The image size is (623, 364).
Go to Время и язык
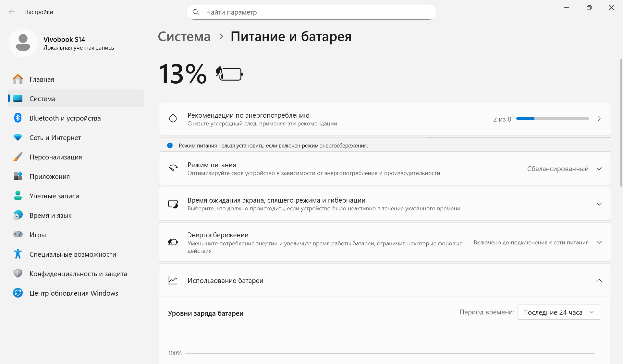[76, 215]
